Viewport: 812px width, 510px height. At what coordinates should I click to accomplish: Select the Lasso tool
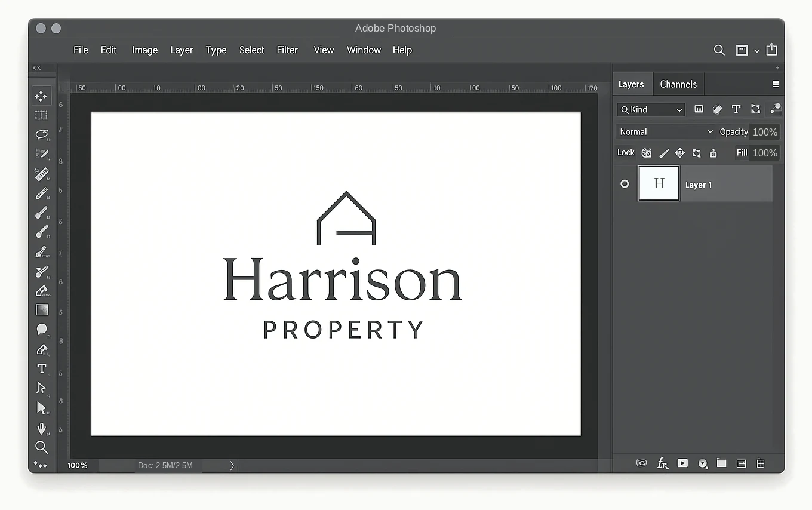pyautogui.click(x=41, y=134)
